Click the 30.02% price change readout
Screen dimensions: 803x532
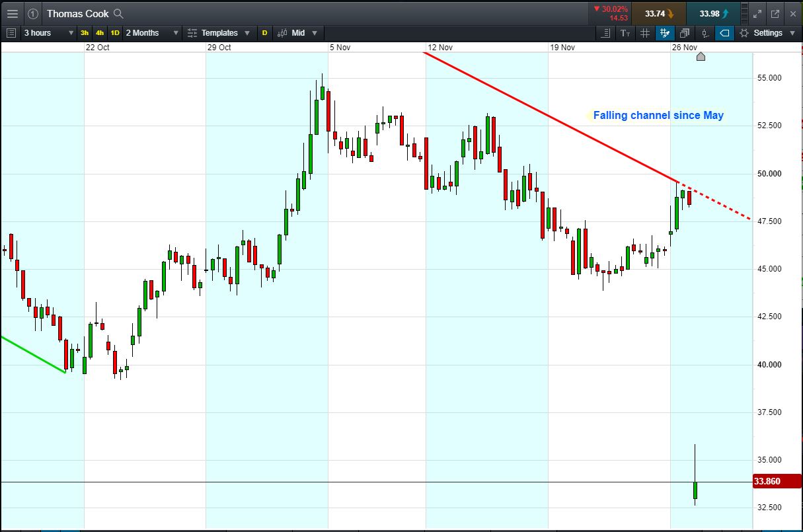tap(610, 9)
